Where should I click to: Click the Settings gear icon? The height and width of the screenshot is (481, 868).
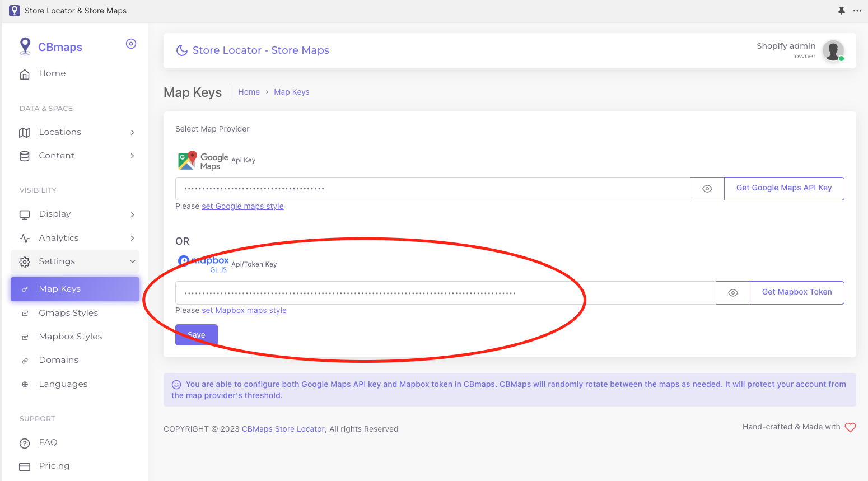pyautogui.click(x=25, y=262)
